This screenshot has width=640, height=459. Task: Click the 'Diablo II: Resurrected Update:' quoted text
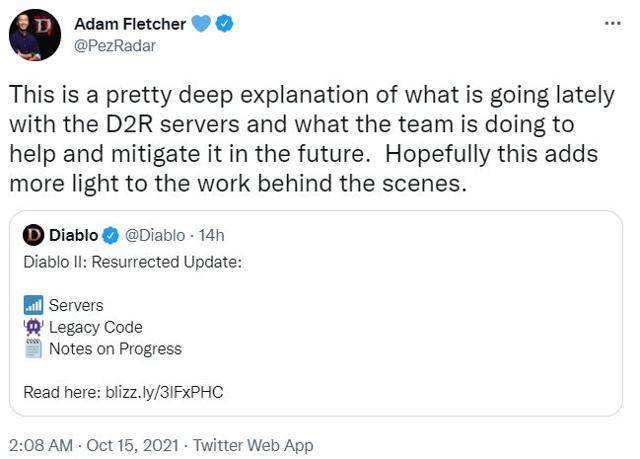click(132, 262)
